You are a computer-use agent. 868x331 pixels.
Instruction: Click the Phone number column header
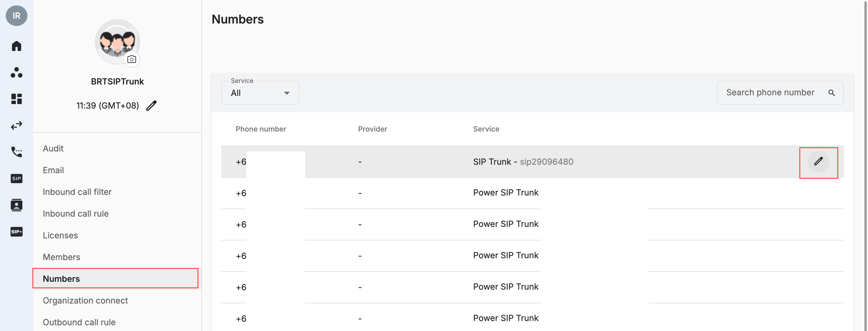[x=261, y=129]
